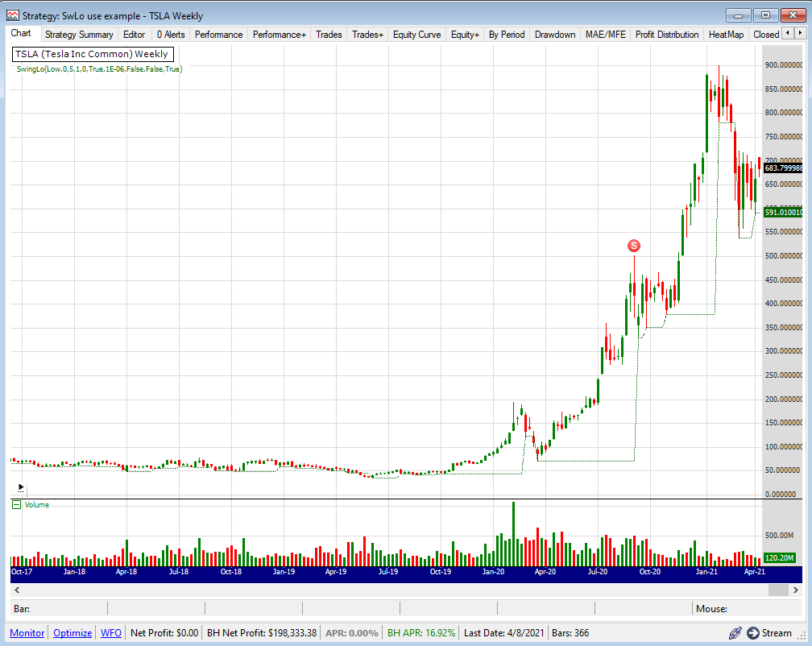Click the Oct-17 date axis label
Screen dimensions: 812x646
(22, 571)
